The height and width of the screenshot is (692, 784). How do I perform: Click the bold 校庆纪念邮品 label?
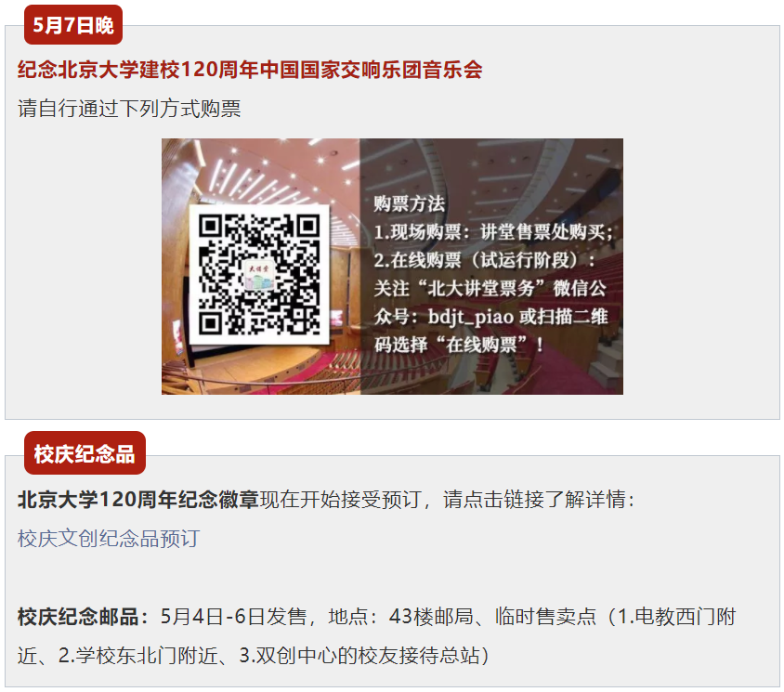[78, 617]
